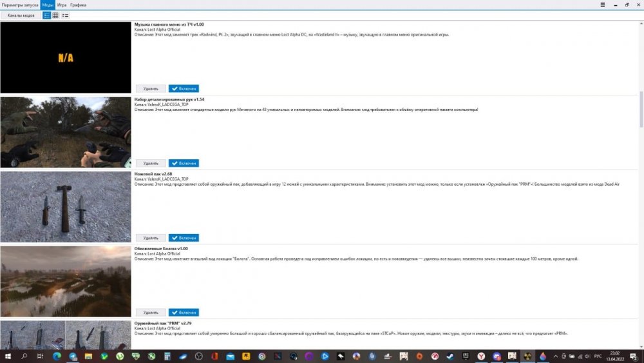644x363 pixels.
Task: Open the Игра tab
Action: pos(62,5)
